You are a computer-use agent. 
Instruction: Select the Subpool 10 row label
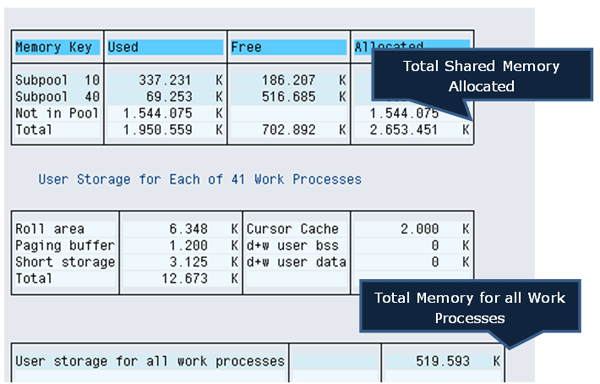pyautogui.click(x=57, y=80)
